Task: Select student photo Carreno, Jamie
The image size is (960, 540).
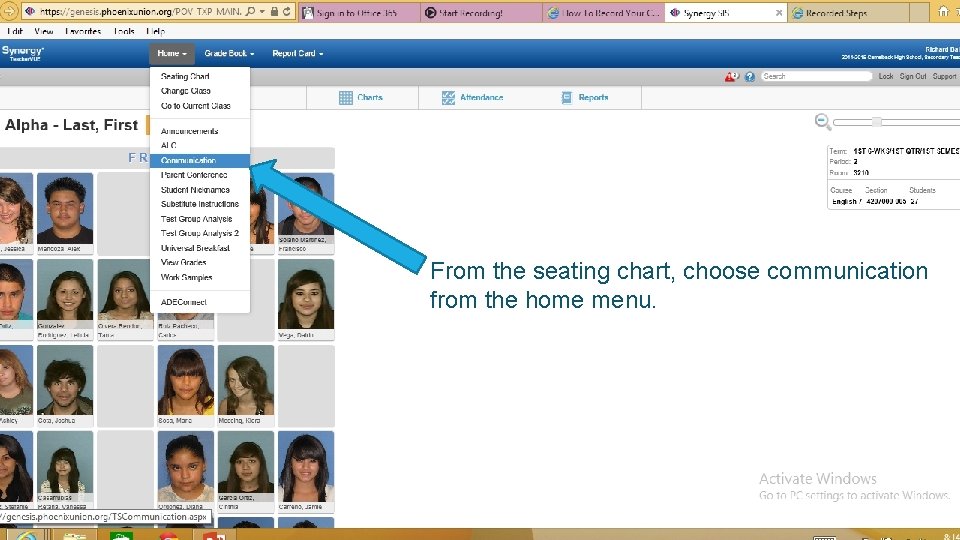Action: pyautogui.click(x=306, y=471)
